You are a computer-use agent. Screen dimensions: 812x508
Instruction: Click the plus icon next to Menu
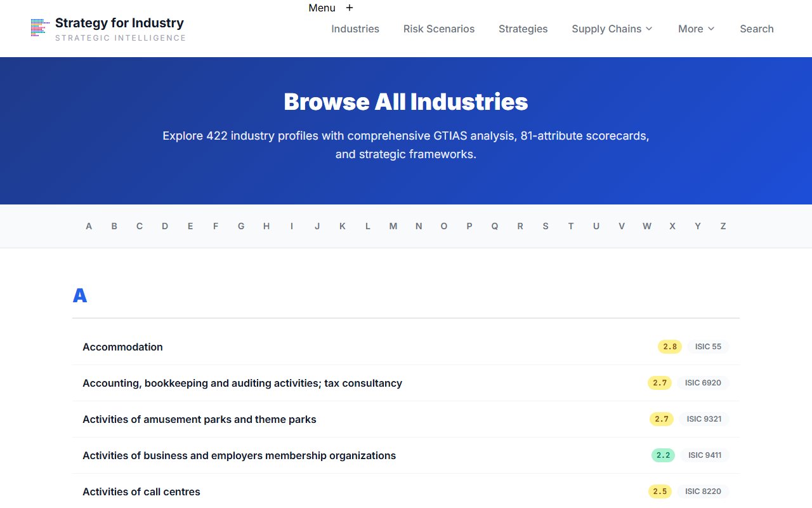click(350, 8)
